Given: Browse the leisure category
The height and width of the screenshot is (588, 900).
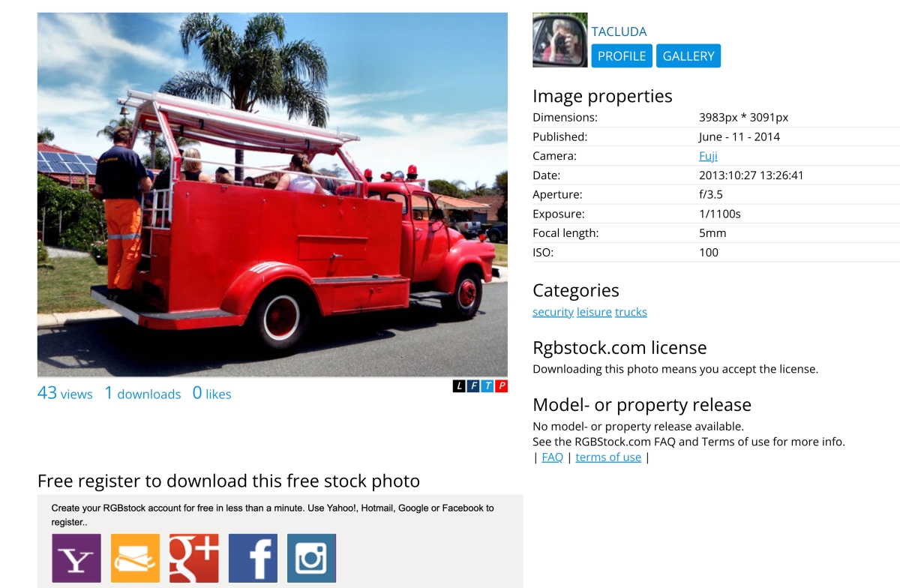Looking at the screenshot, I should click(x=594, y=312).
